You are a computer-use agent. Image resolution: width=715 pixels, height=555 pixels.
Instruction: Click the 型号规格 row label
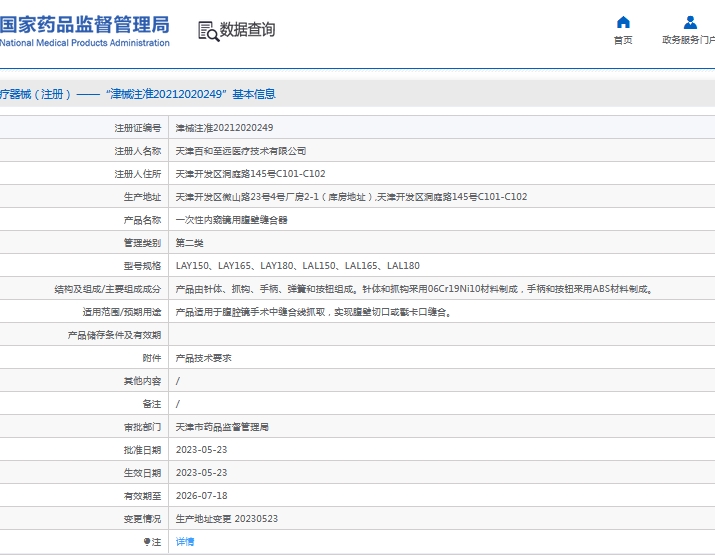(142, 266)
